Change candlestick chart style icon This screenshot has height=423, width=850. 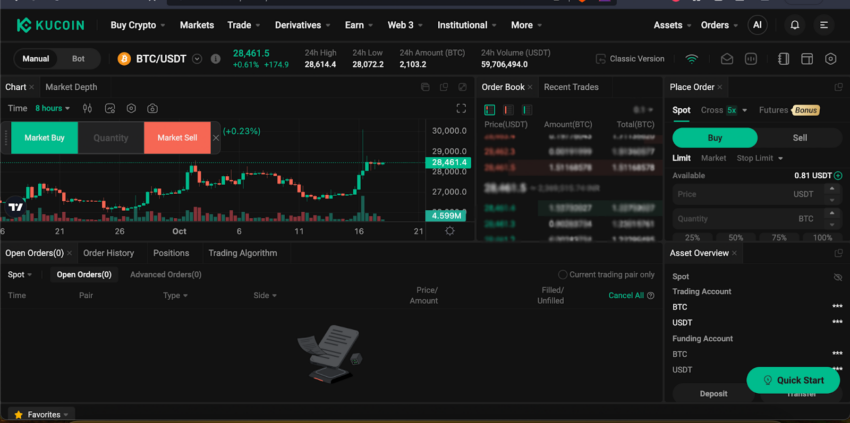tap(88, 108)
